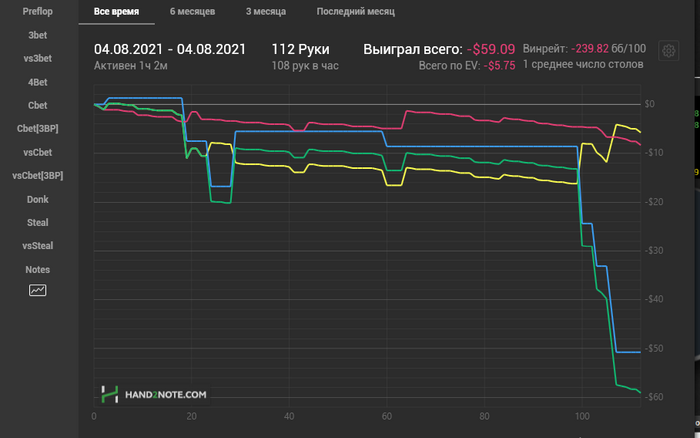Open vsCbet[3BP] section
Screen dimensions: 700x438
[x=38, y=175]
